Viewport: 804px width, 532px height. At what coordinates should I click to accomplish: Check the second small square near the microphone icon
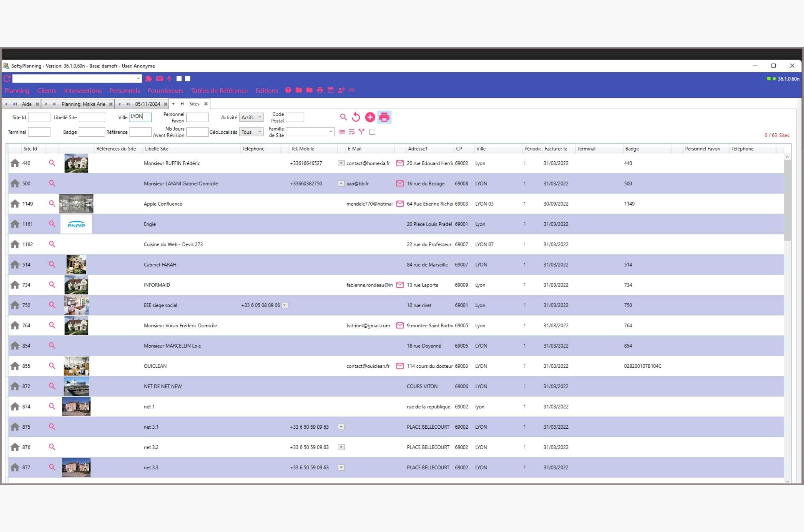pyautogui.click(x=188, y=79)
